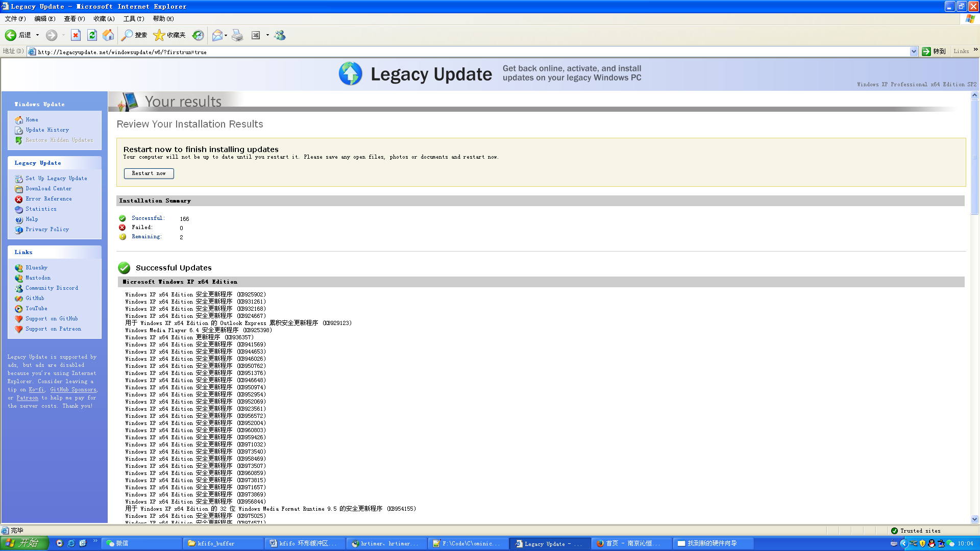
Task: Expand the Mail button dropdown arrow
Action: coord(226,35)
